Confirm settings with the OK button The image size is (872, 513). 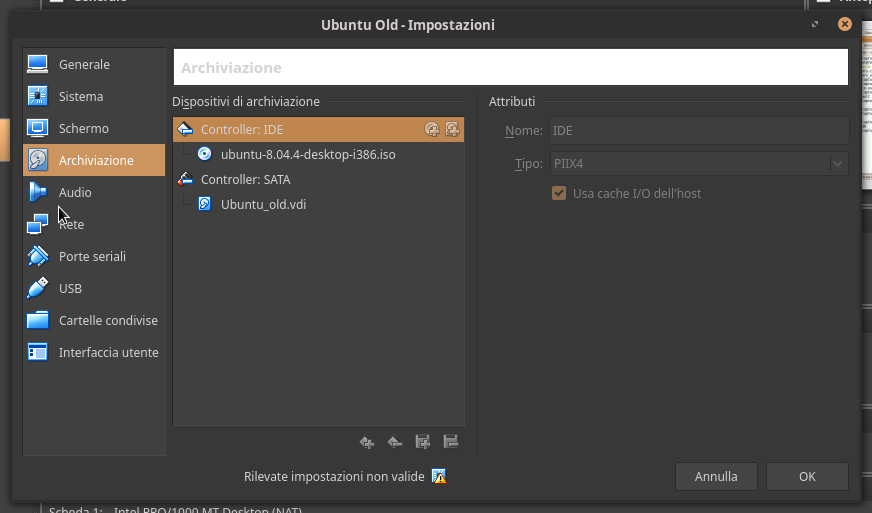807,477
